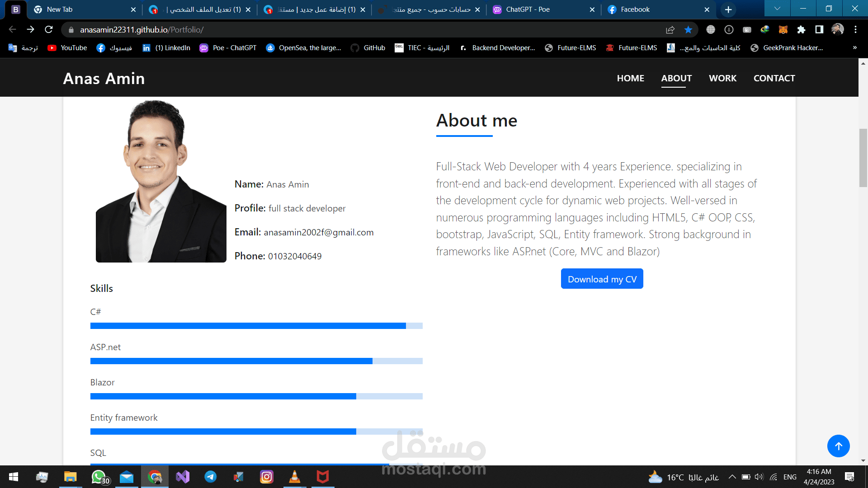The height and width of the screenshot is (488, 868).
Task: Click the address bar URL field
Action: click(x=362, y=30)
